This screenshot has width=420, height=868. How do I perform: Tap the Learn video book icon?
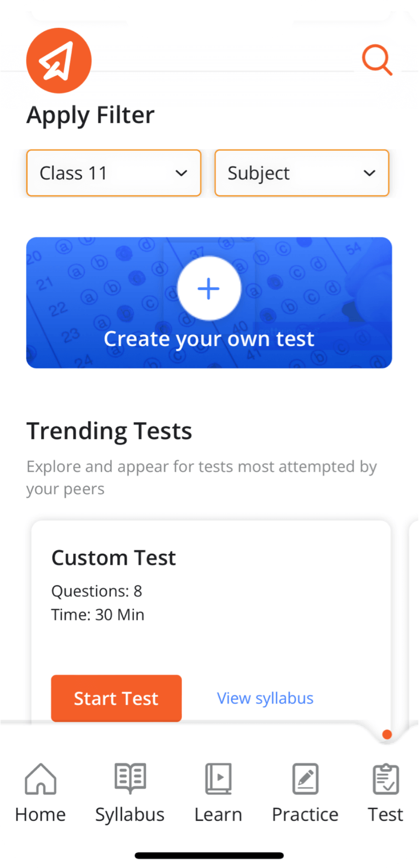coord(218,779)
